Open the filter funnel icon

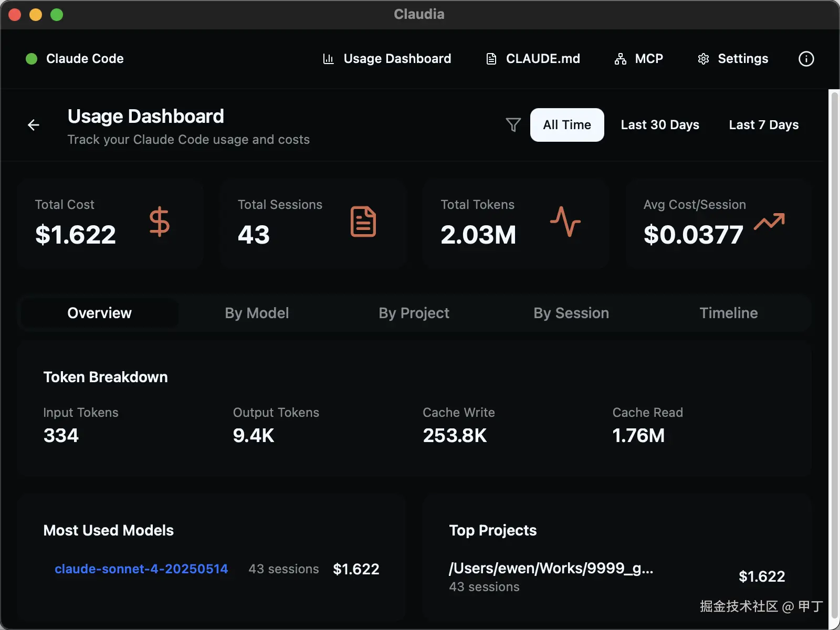click(x=513, y=125)
